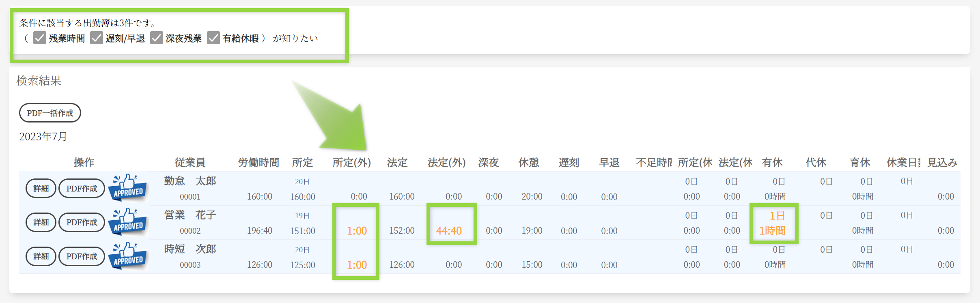Select the 有休 column header
This screenshot has width=980, height=303.
click(x=772, y=163)
